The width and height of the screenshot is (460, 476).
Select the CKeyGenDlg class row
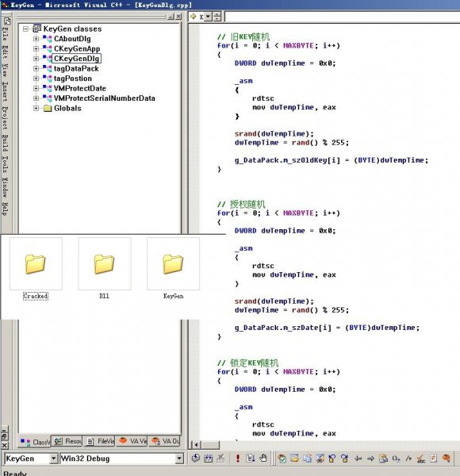pos(76,59)
